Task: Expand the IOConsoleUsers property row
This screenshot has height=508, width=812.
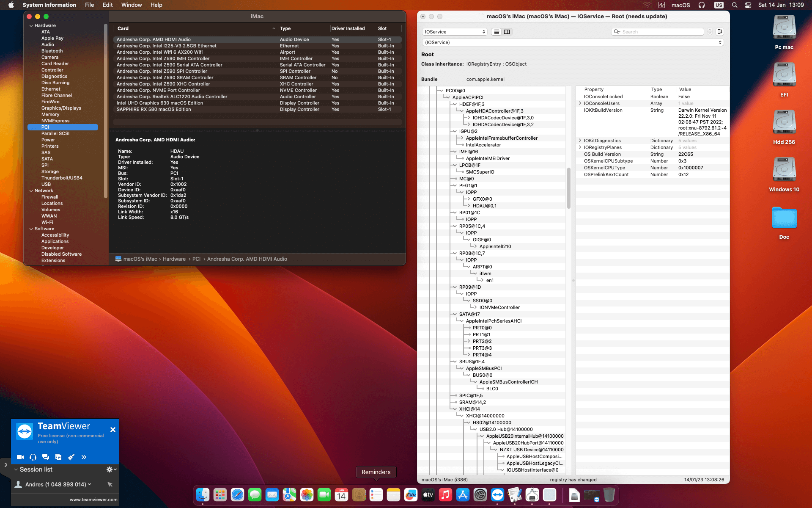Action: [x=579, y=103]
